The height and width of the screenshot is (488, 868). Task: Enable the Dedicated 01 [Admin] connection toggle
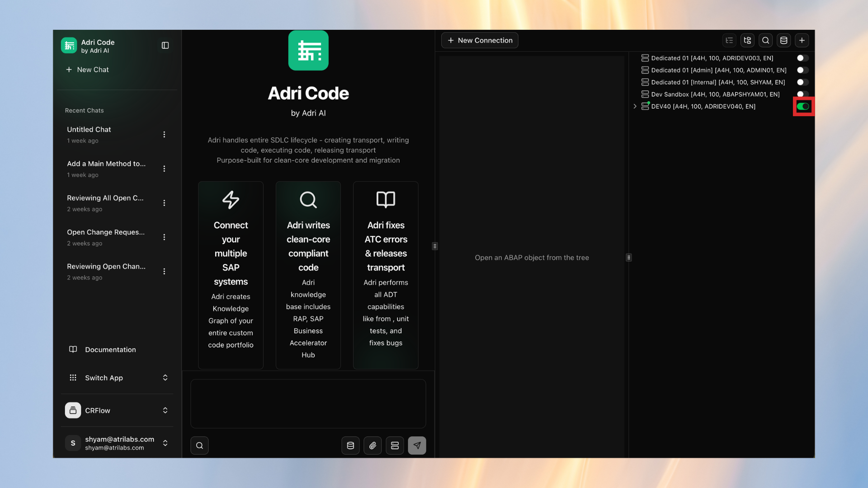[802, 70]
